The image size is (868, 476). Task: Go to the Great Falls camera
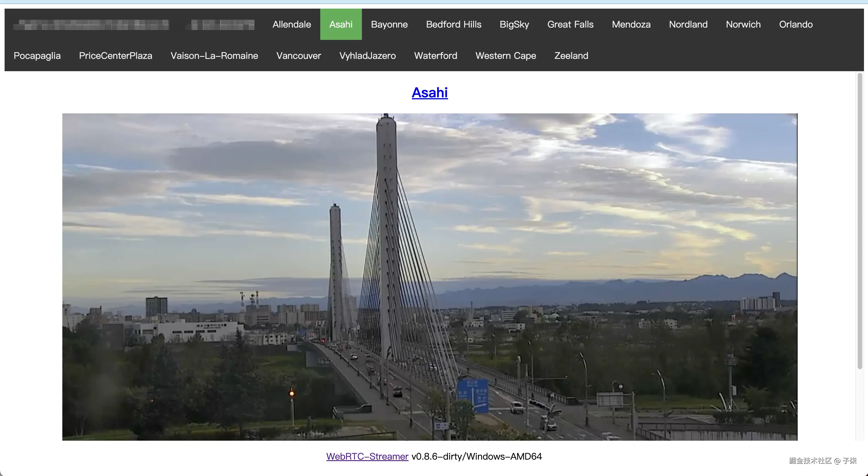(x=570, y=24)
